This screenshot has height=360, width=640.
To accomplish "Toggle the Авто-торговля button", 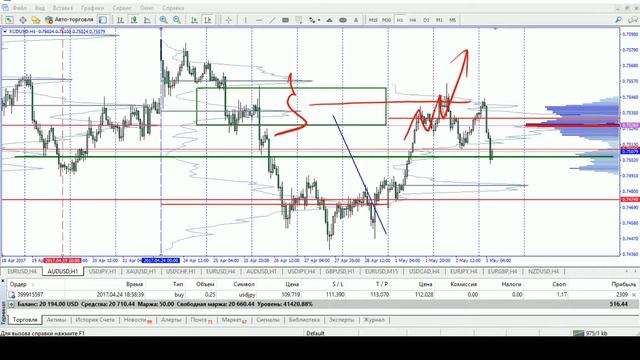I will tap(69, 20).
